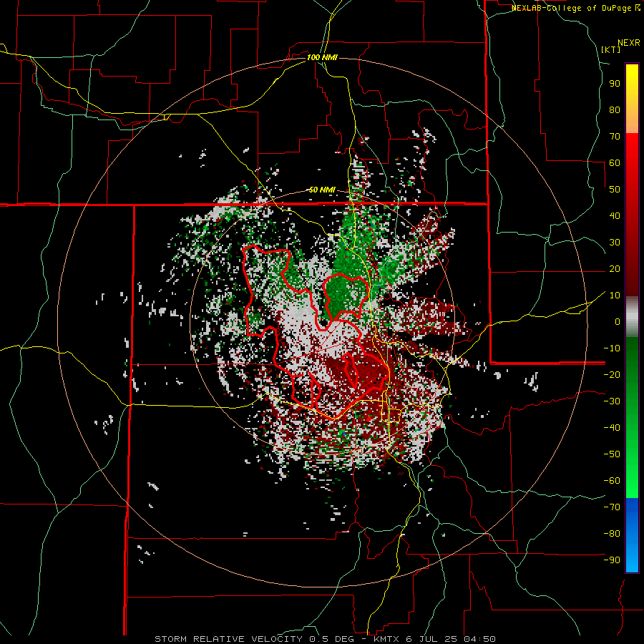Select the 90 value on velocity scale

tap(615, 84)
